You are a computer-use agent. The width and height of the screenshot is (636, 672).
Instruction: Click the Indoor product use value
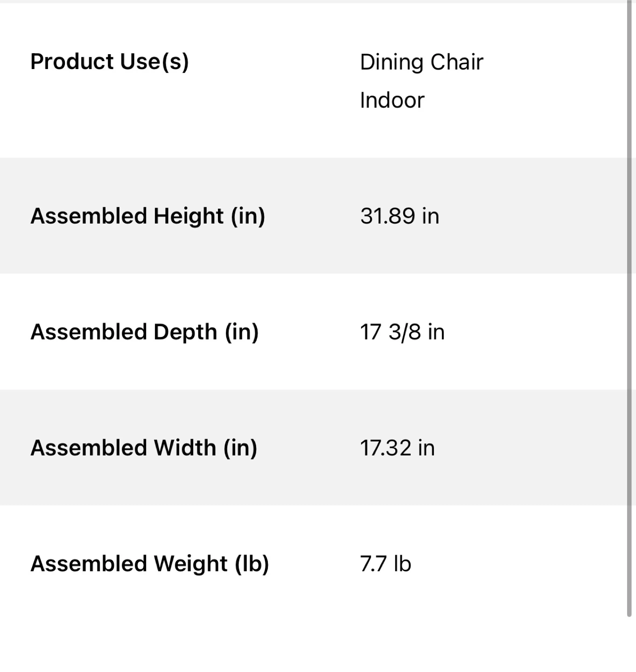point(392,100)
